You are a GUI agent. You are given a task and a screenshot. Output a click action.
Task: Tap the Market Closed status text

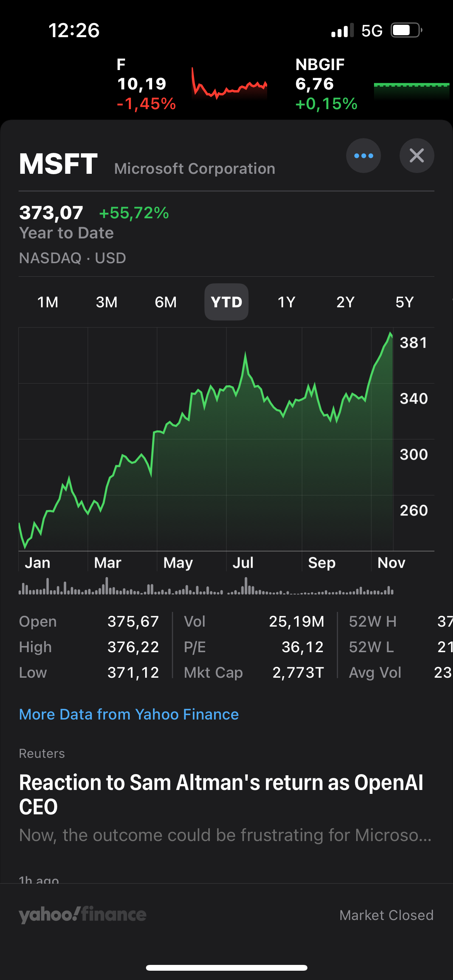[386, 915]
